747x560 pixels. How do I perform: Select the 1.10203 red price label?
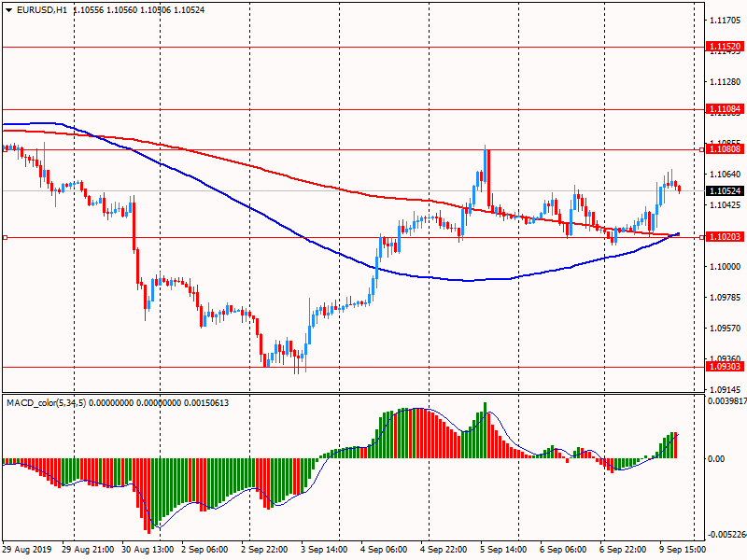(x=725, y=237)
